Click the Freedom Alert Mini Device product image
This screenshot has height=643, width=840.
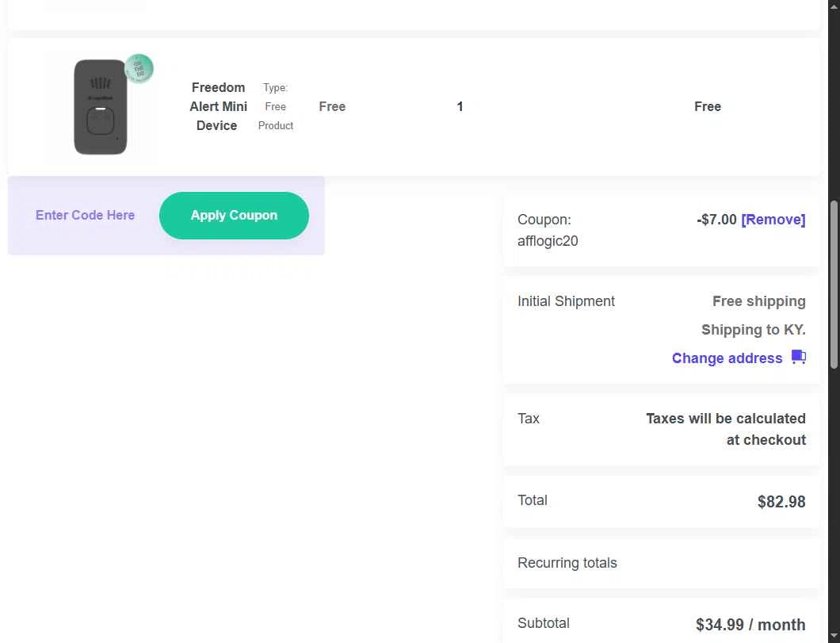coord(101,107)
